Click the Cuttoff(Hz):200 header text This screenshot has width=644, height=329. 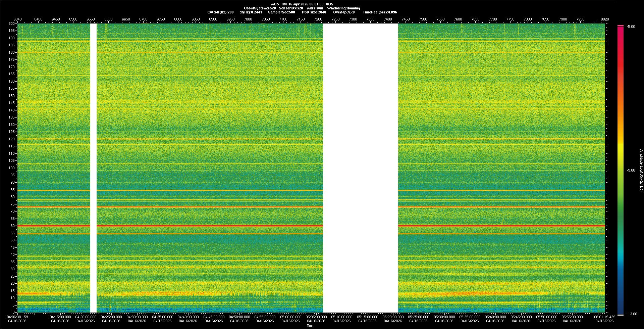[220, 12]
